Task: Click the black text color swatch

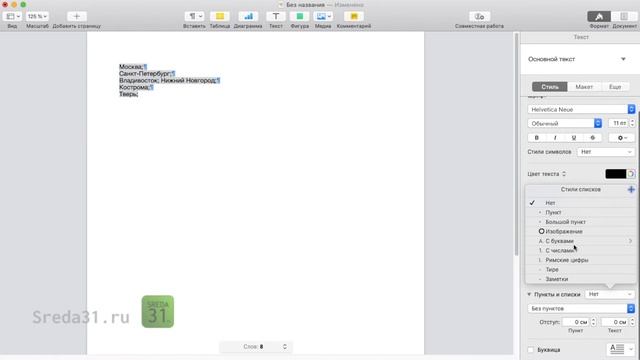Action: (x=616, y=174)
